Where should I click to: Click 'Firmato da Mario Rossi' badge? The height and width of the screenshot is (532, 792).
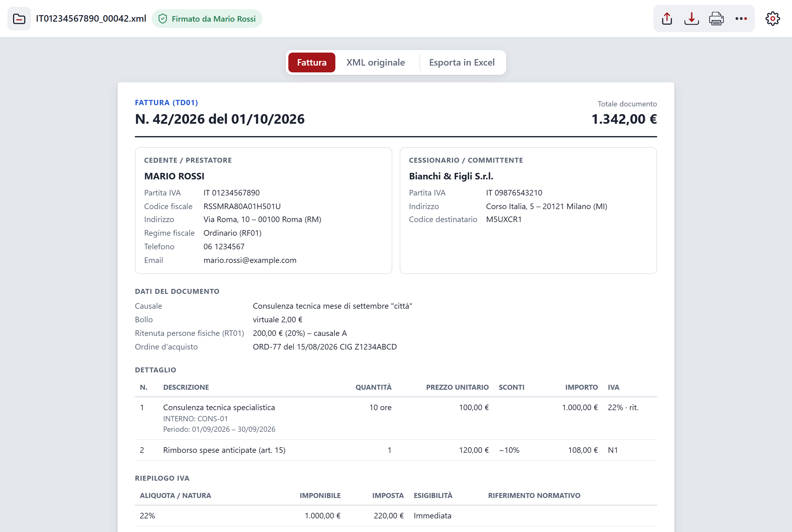pos(207,19)
